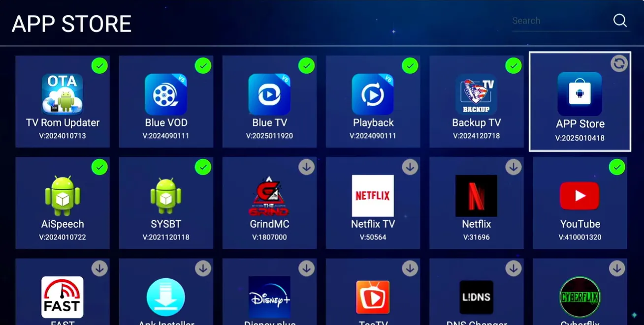The image size is (644, 325).
Task: Launch the Blue TV app icon
Action: (x=269, y=94)
